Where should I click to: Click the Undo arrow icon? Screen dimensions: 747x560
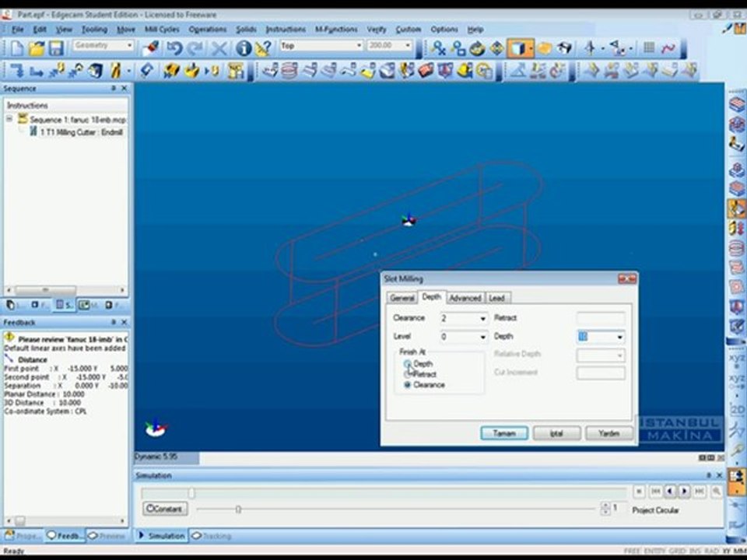175,47
